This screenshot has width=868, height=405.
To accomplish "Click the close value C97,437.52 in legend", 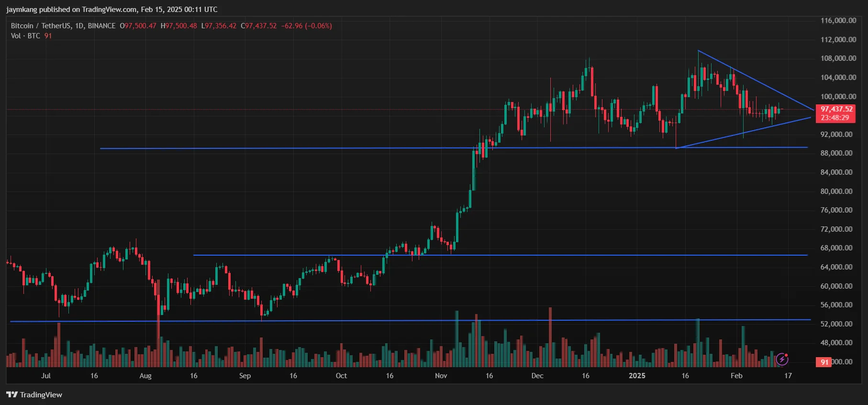I will click(x=258, y=26).
